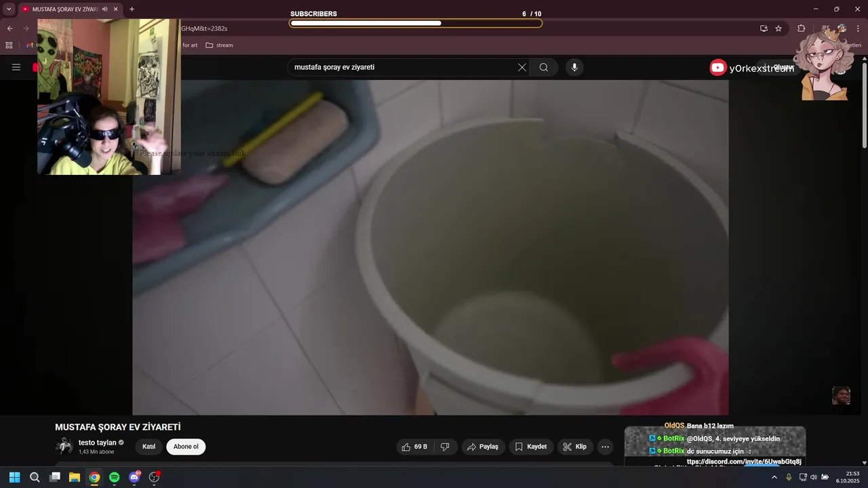Like the video with 69 B likes
Screen dimensions: 868x488
[414, 447]
